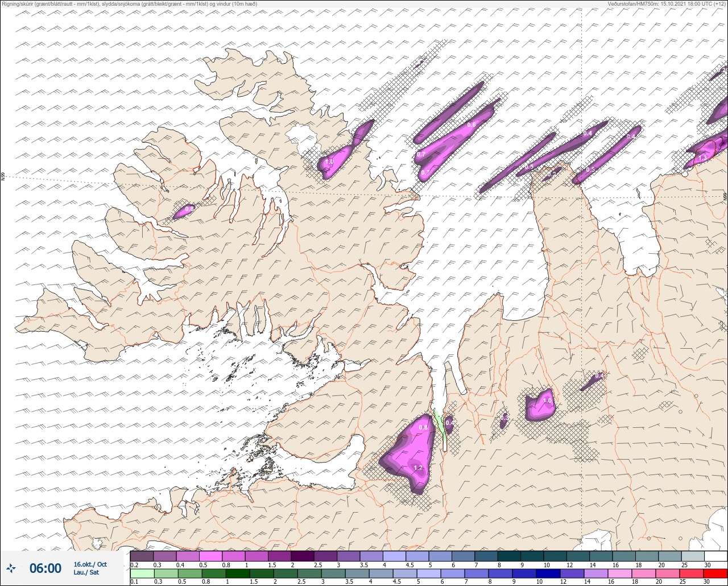
Task: Click the 1.3 precipitation value near the right edge
Action: (702, 158)
